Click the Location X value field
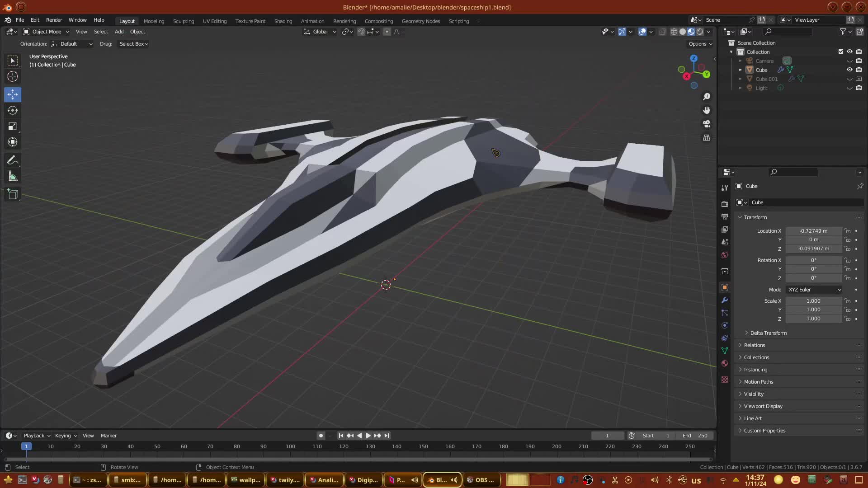 click(813, 231)
